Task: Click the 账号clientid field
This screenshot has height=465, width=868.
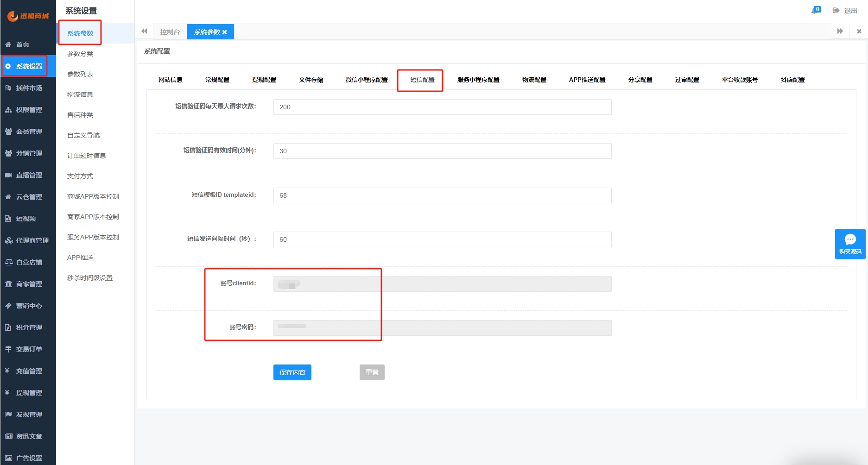Action: 443,284
